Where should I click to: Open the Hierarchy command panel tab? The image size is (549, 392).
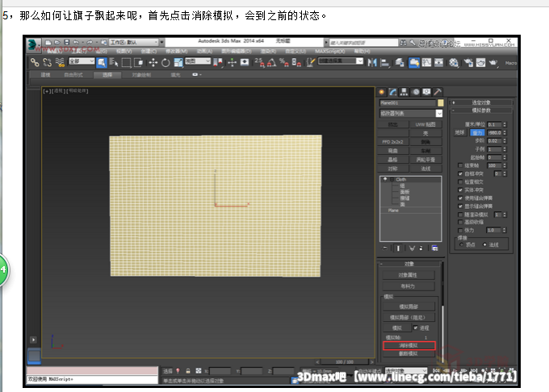[404, 92]
